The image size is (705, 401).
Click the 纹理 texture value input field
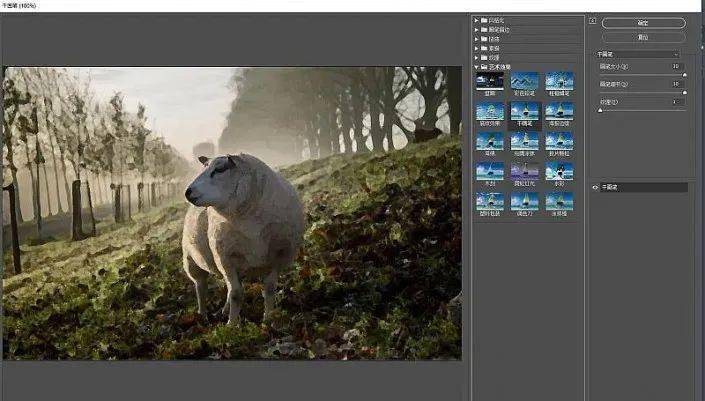(x=678, y=102)
